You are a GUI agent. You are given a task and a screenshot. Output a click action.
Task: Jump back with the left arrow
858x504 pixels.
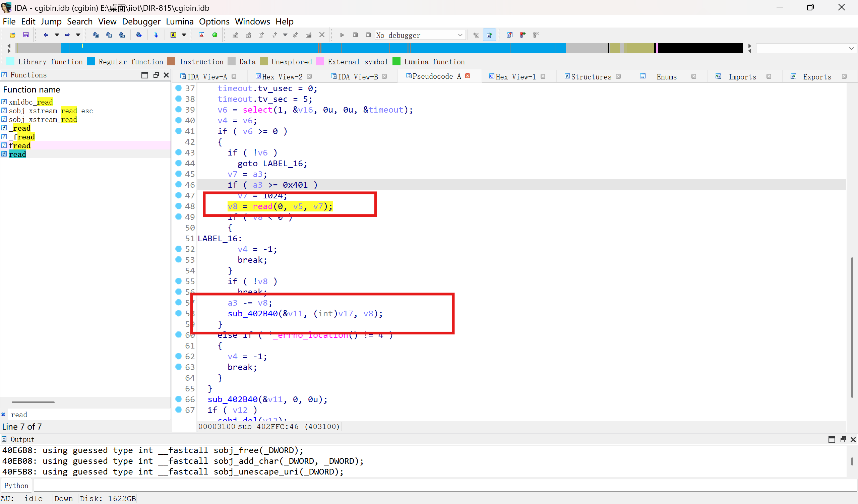46,35
